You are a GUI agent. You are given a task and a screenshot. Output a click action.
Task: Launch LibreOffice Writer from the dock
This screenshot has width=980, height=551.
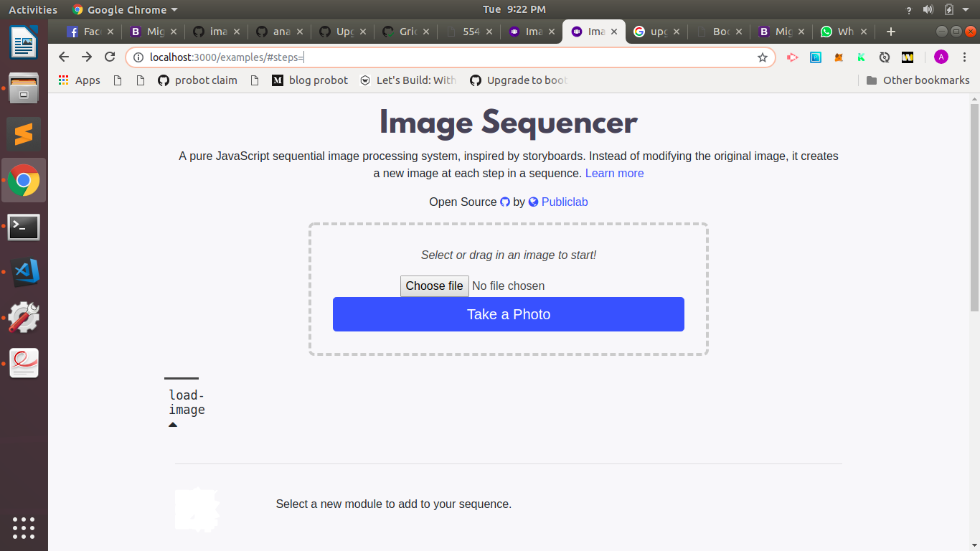click(x=24, y=42)
